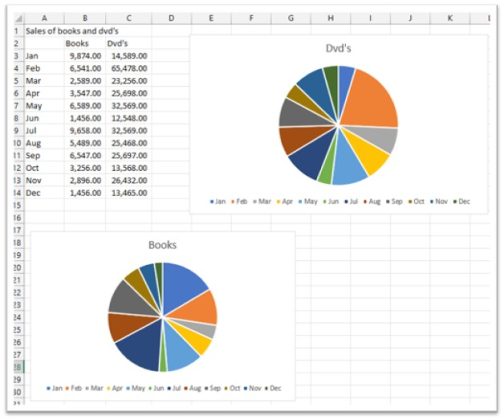Click the Jan legend marker in Dvd's chart
This screenshot has height=420, width=504.
(212, 202)
